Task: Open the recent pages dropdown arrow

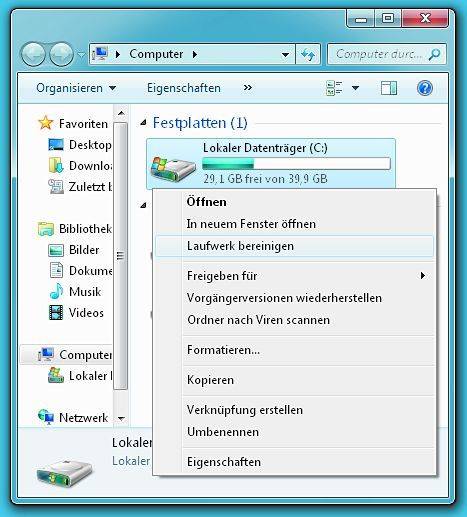Action: point(81,54)
